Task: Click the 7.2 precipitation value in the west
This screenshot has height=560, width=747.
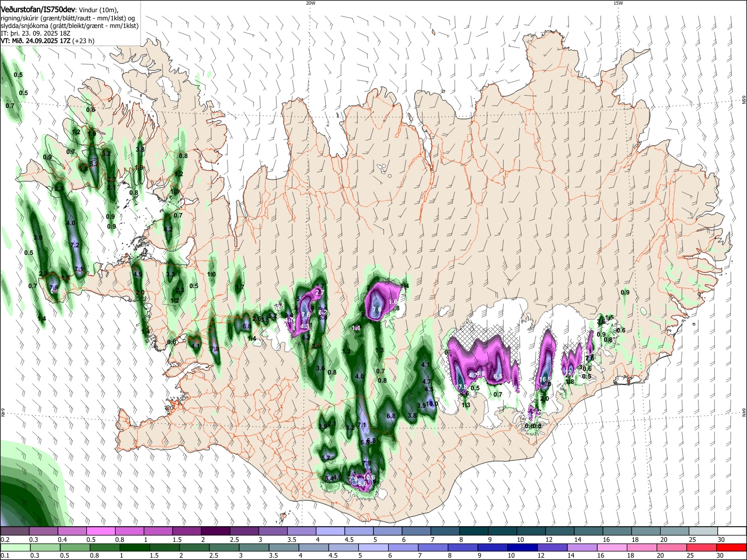Action: (x=74, y=245)
